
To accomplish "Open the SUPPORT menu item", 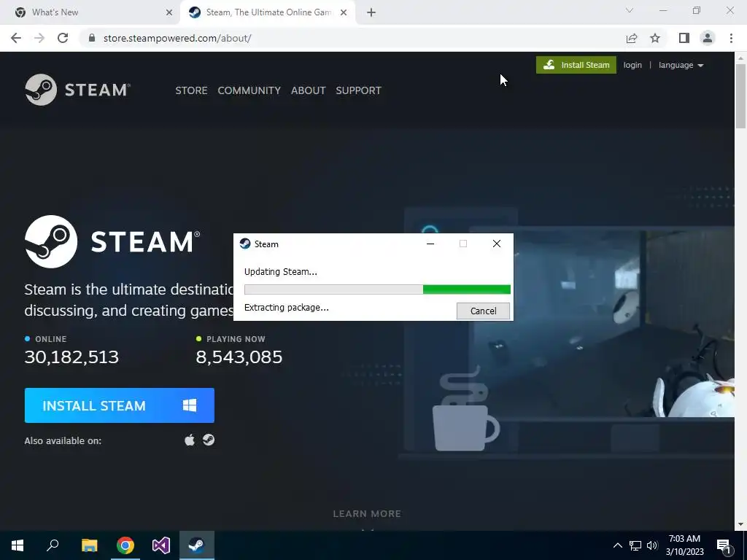I will (x=358, y=90).
